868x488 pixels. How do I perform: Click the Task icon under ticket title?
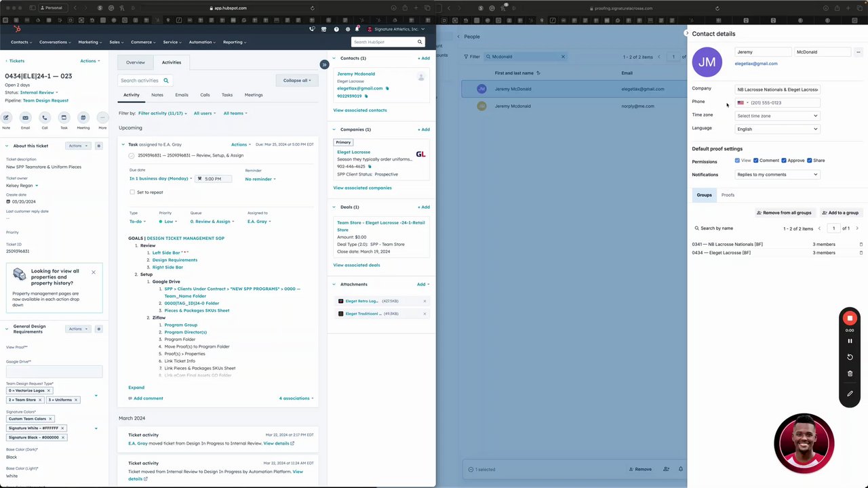[64, 117]
